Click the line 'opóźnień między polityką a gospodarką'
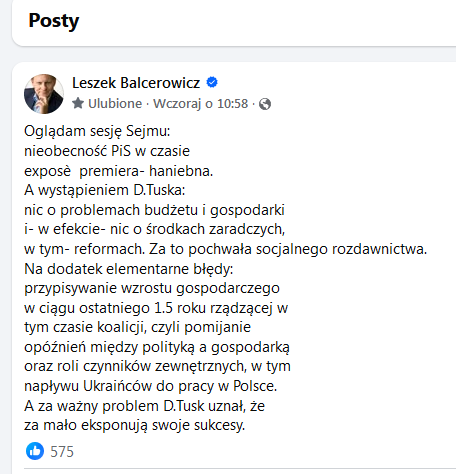The width and height of the screenshot is (456, 474). pos(157,347)
